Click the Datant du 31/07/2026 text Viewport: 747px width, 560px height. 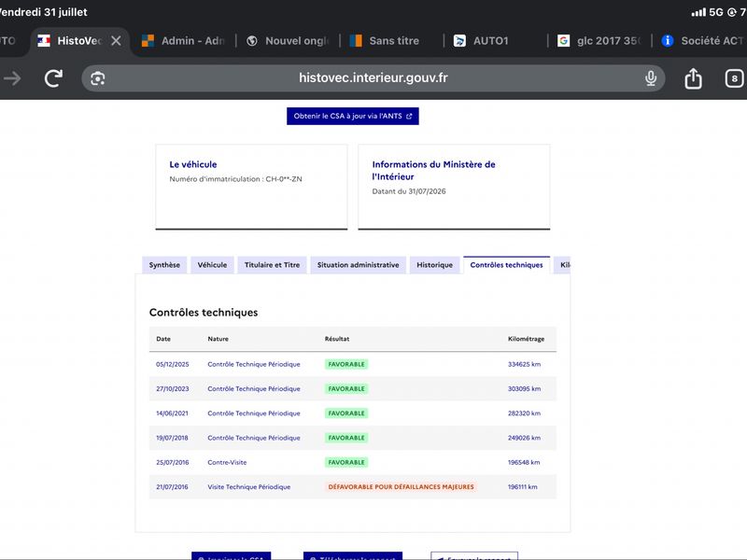(x=409, y=191)
